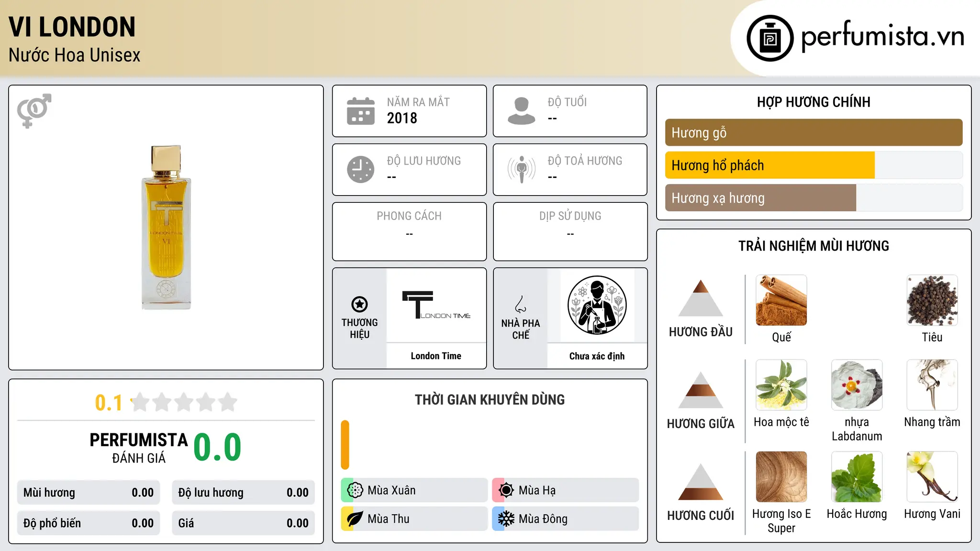Click the Hương gỗ accord bar
The width and height of the screenshot is (980, 551).
tap(813, 132)
